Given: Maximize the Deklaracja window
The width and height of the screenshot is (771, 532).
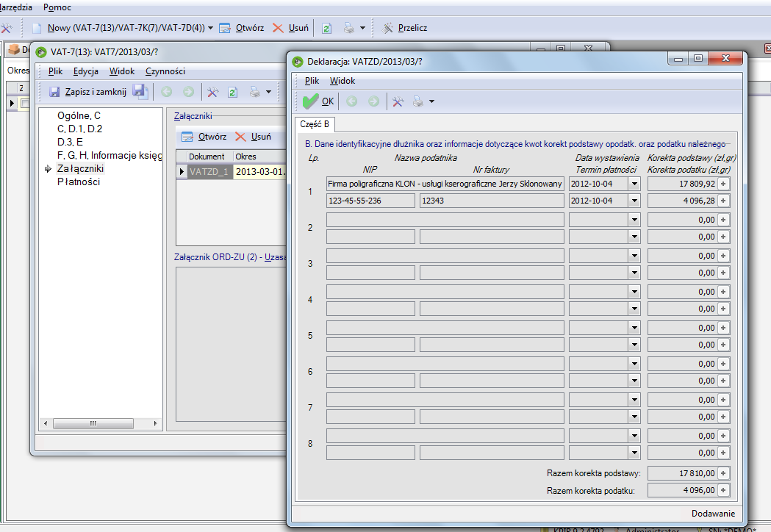Looking at the screenshot, I should point(698,58).
